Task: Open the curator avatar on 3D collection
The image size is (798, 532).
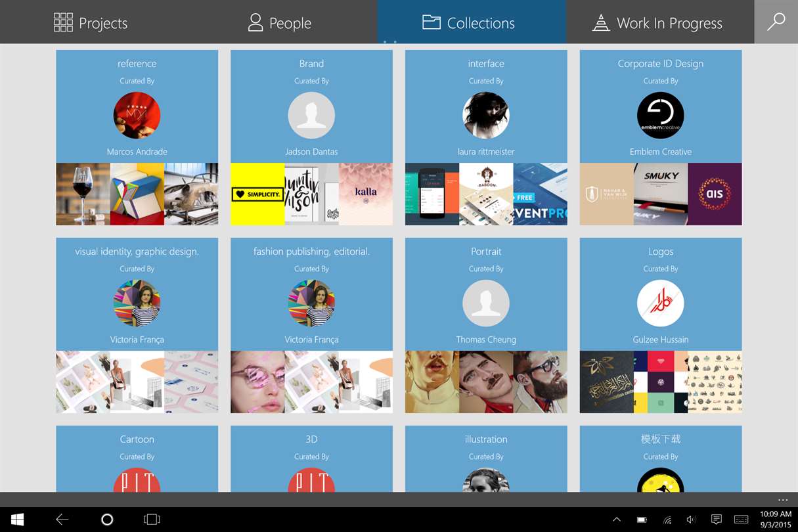Action: [x=311, y=480]
